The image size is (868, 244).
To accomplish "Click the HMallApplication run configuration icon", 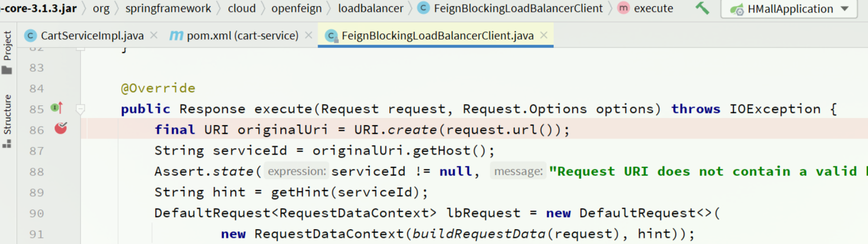I will point(737,9).
